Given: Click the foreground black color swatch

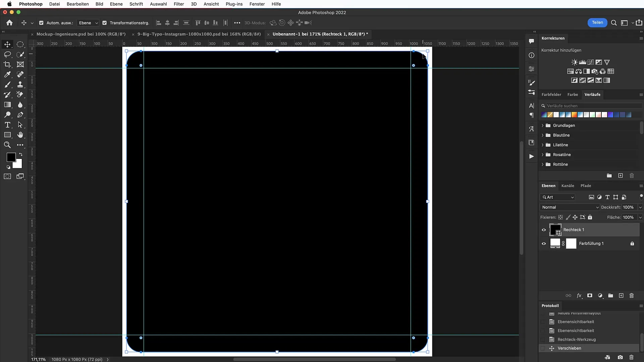Looking at the screenshot, I should click(10, 157).
